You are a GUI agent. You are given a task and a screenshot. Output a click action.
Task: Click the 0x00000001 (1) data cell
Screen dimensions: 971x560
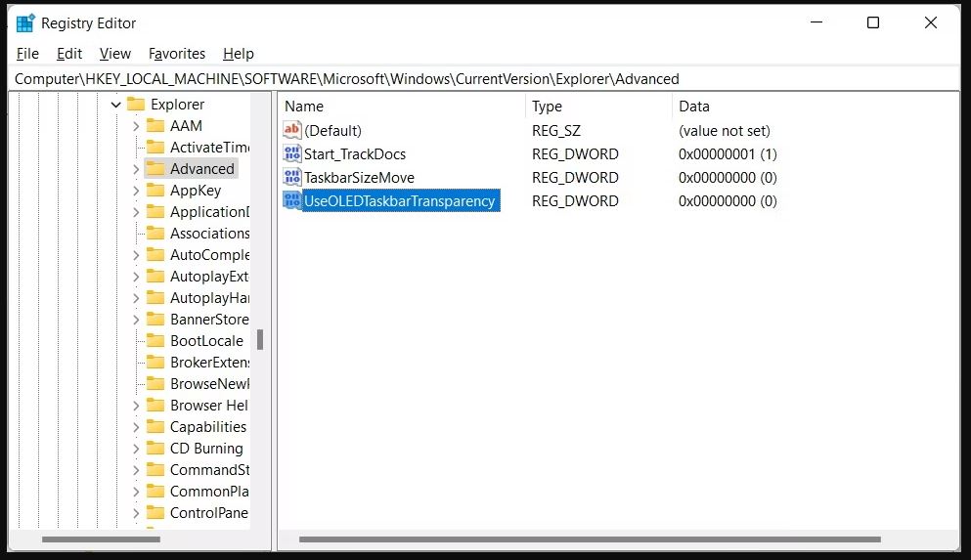tap(728, 154)
